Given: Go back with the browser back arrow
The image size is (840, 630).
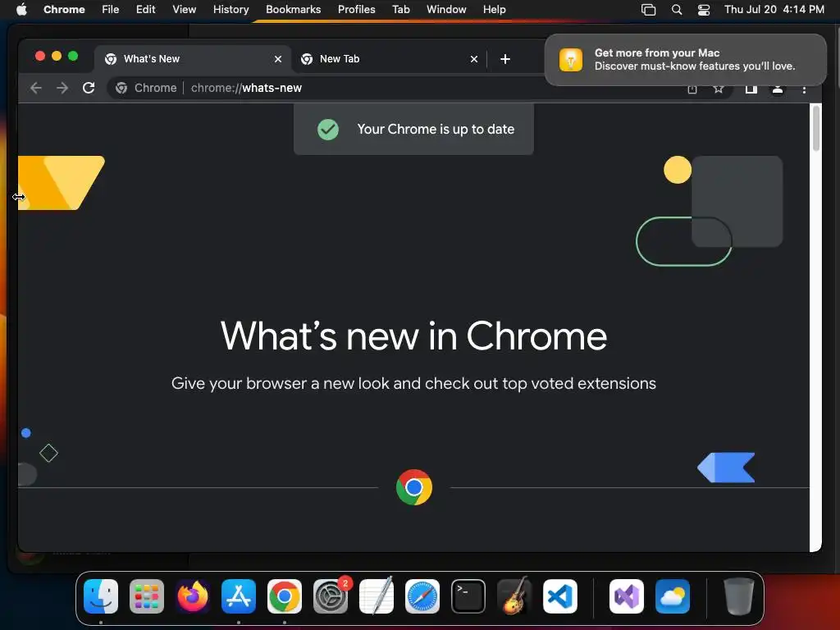Looking at the screenshot, I should coord(36,88).
